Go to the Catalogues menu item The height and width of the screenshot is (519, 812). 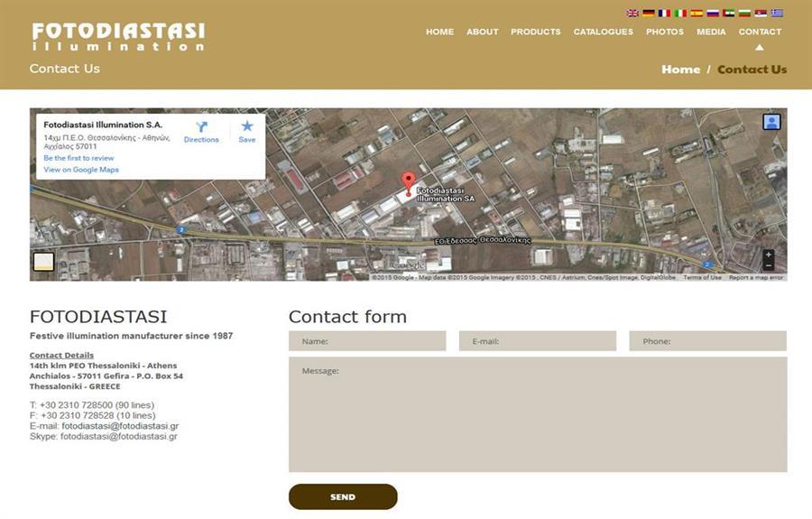click(x=604, y=32)
